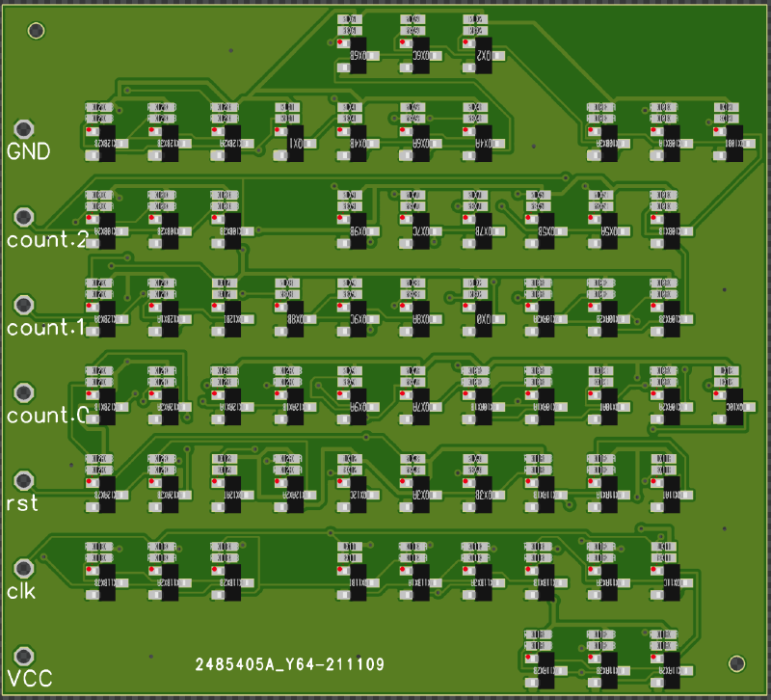Click the rst through-hole pad

click(x=24, y=480)
